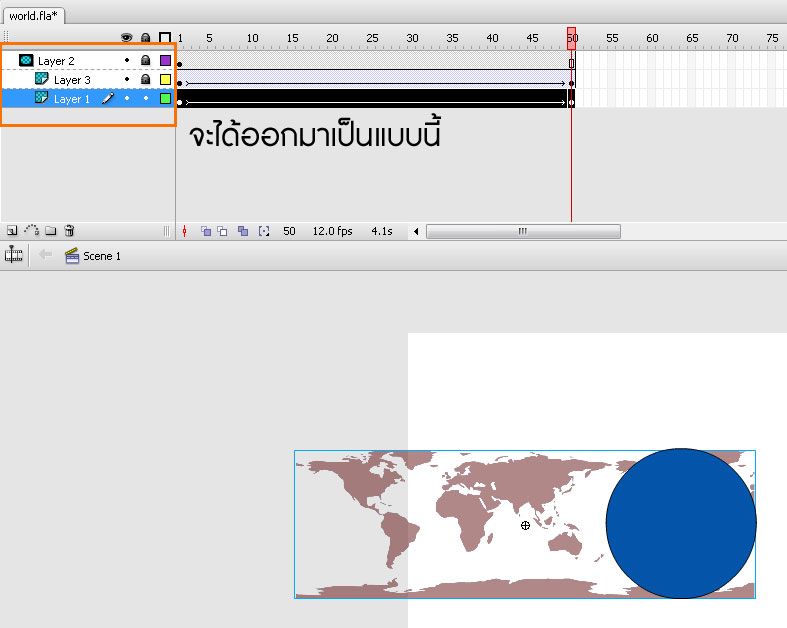Unlock Layer 3 via its padlock
The width and height of the screenshot is (787, 628).
(146, 79)
